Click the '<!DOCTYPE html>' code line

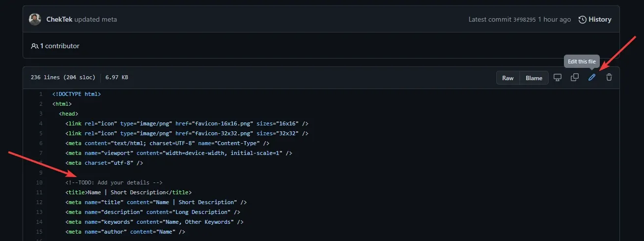77,94
